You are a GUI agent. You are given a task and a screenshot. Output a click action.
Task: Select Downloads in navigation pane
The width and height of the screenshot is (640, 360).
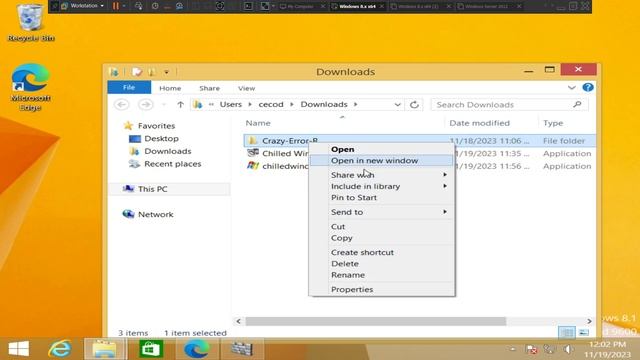pos(168,151)
